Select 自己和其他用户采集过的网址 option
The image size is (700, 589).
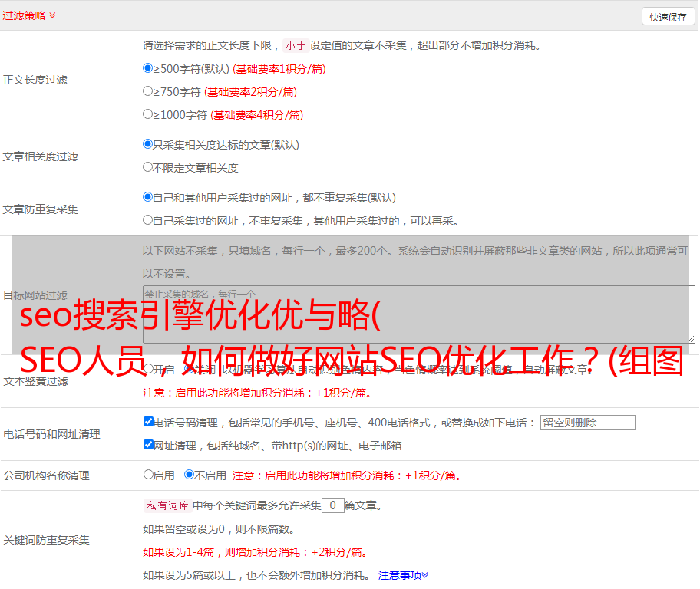[147, 197]
